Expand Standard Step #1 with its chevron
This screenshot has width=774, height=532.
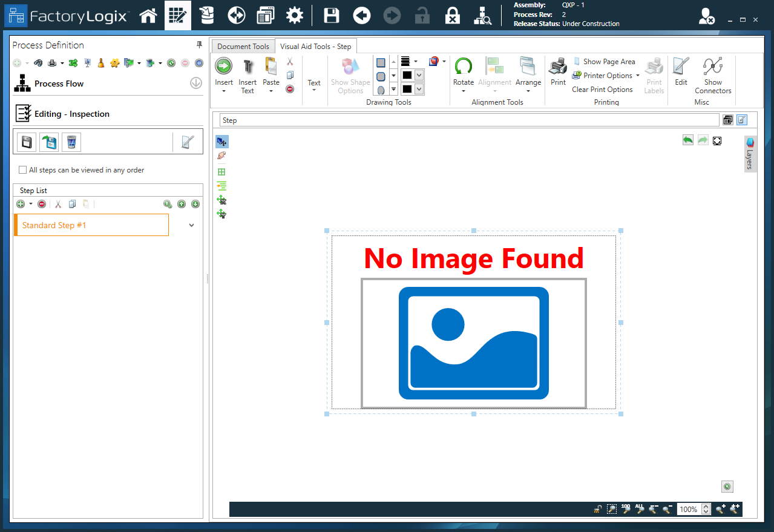coord(191,225)
